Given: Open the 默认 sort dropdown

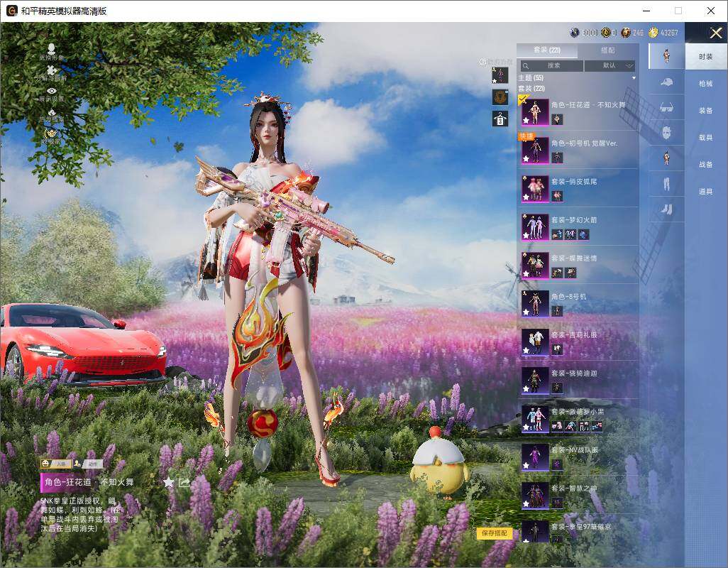Looking at the screenshot, I should point(609,65).
